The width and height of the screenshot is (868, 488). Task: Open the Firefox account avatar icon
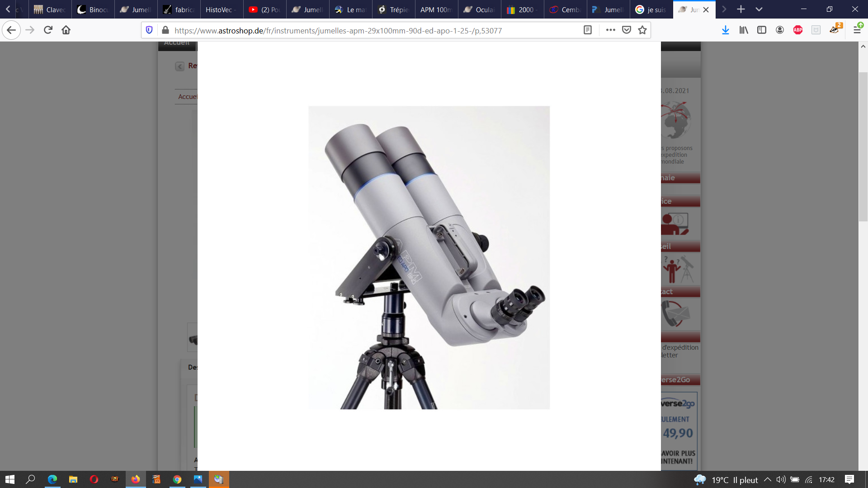pyautogui.click(x=780, y=30)
